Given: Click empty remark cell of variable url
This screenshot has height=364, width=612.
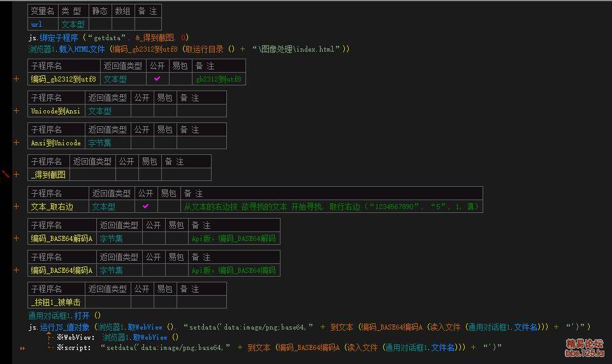Looking at the screenshot, I should (x=148, y=24).
